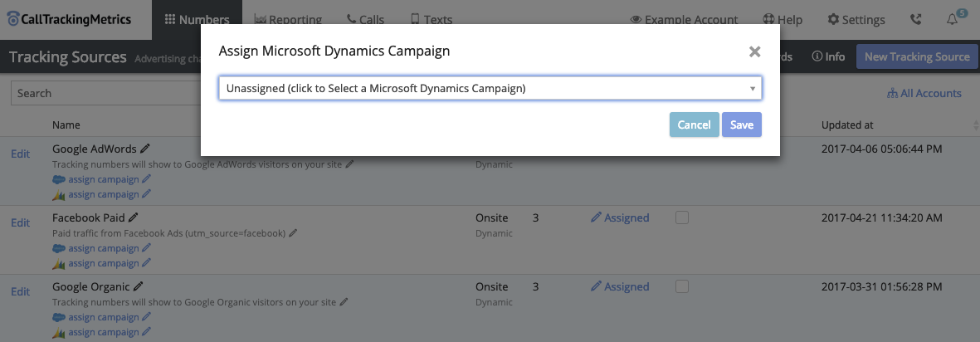
Task: Click the All Accounts link
Action: [x=924, y=93]
